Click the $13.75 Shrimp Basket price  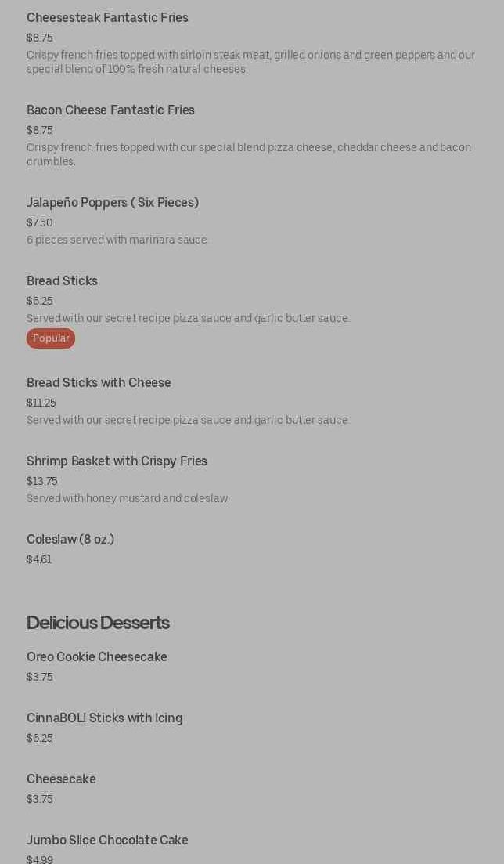(42, 481)
